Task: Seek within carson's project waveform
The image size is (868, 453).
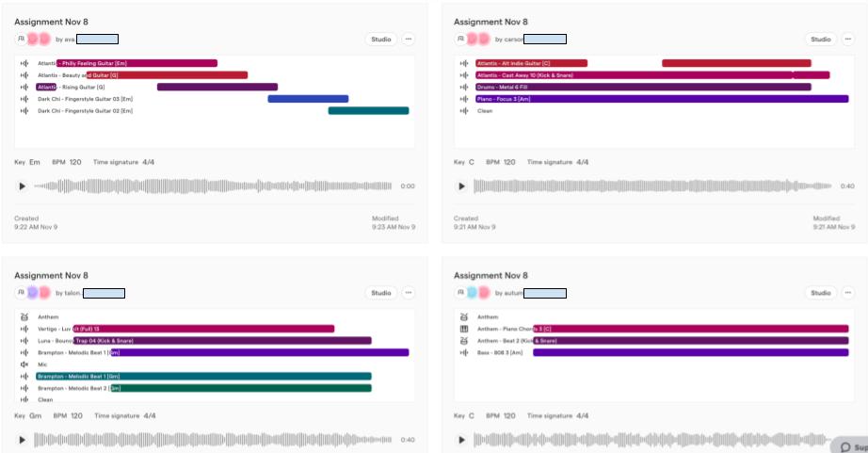Action: 652,186
